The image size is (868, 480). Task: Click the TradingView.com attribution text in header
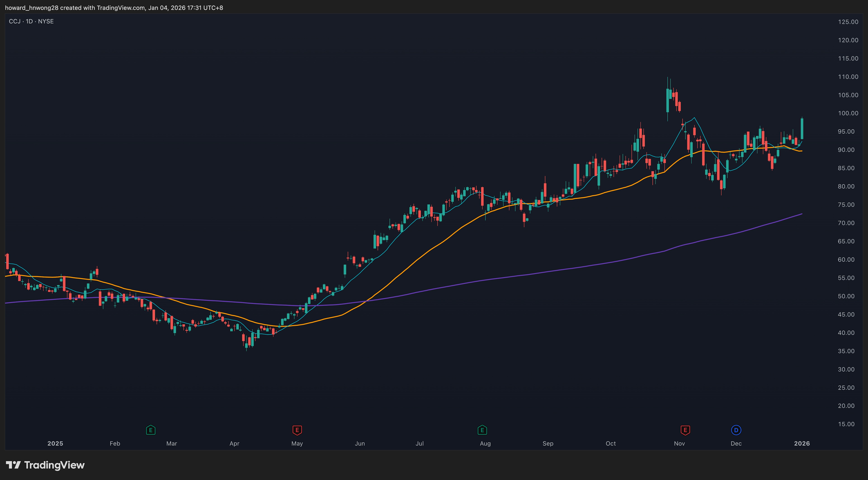pos(121,8)
